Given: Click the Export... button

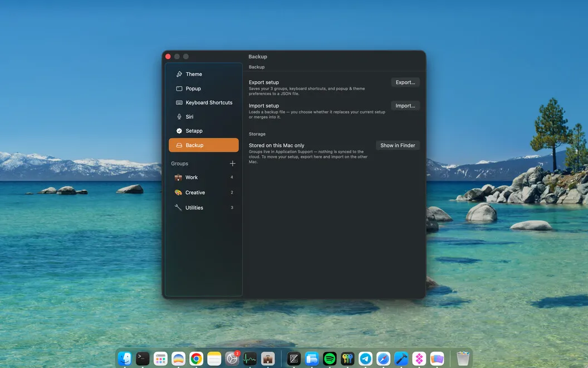Looking at the screenshot, I should pyautogui.click(x=405, y=82).
